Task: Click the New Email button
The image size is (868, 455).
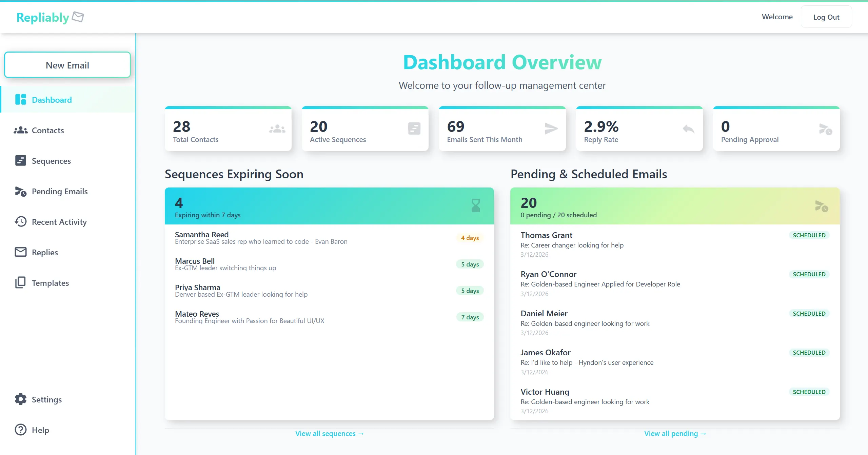Action: (67, 65)
